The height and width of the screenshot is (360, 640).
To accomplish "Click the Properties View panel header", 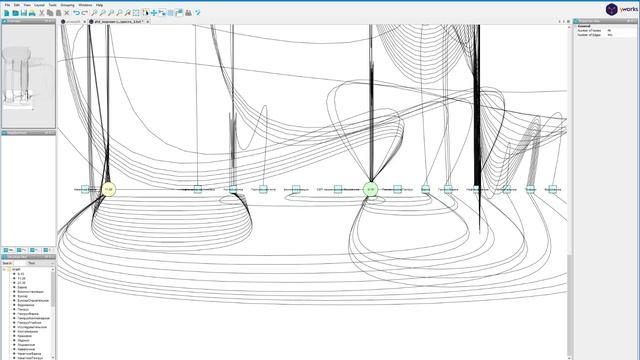I will (x=606, y=21).
